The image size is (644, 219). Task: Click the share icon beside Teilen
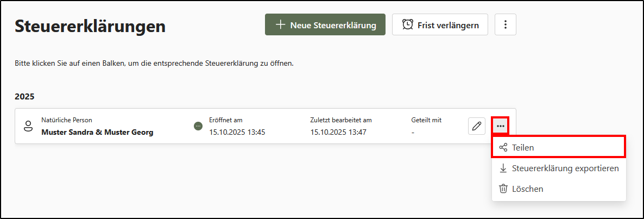pos(503,147)
